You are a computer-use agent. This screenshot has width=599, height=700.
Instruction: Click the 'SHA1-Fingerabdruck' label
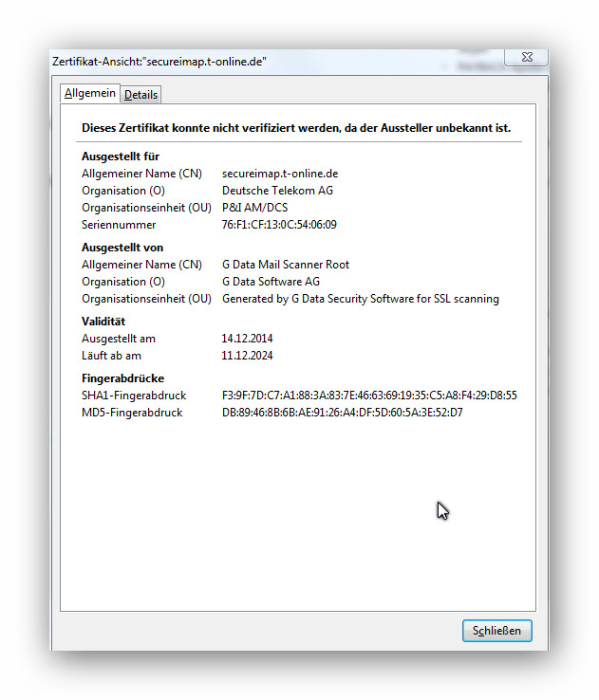pyautogui.click(x=134, y=396)
